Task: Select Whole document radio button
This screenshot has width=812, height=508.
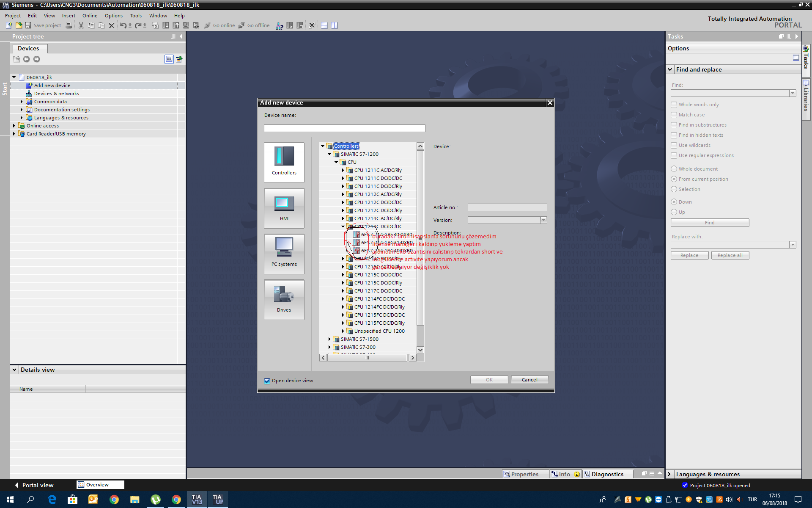Action: pyautogui.click(x=674, y=169)
